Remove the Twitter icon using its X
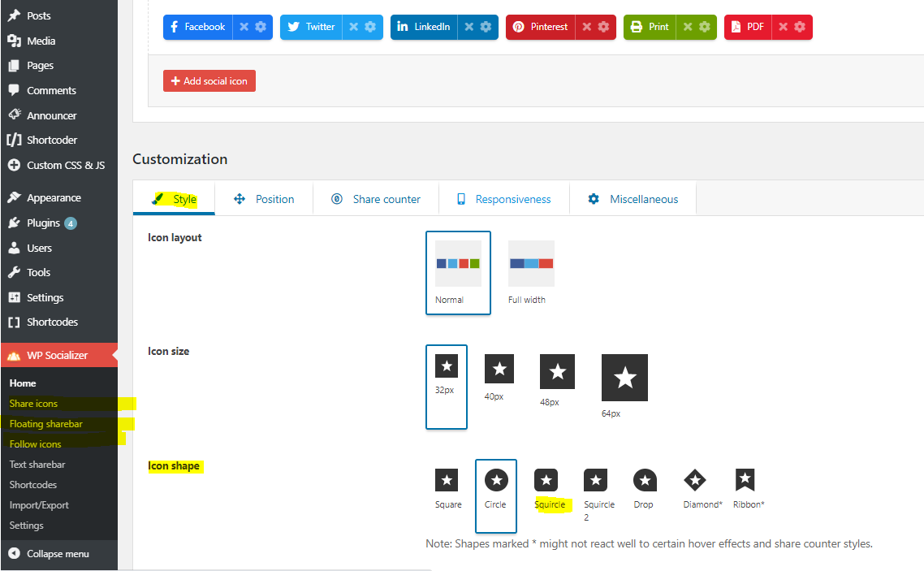 tap(354, 27)
